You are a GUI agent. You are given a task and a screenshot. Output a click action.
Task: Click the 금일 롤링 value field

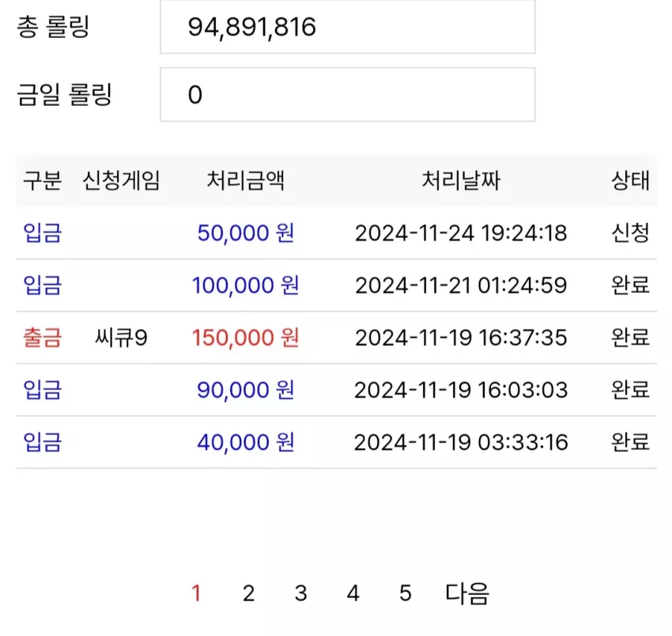click(348, 94)
